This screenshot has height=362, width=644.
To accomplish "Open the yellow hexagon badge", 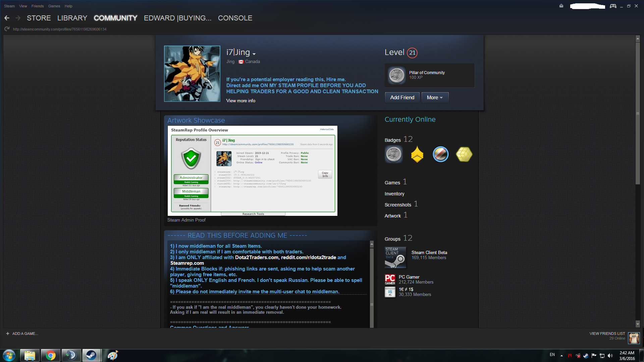I will pyautogui.click(x=464, y=155).
